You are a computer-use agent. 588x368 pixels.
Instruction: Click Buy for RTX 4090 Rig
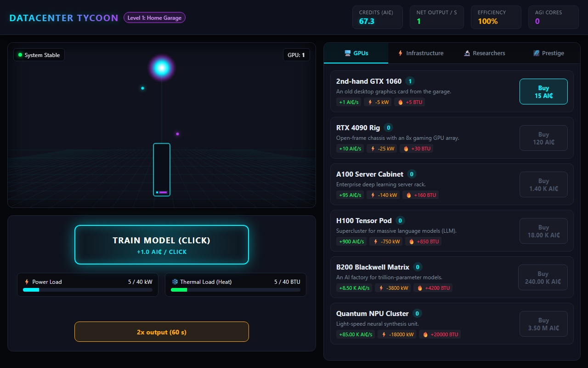tap(543, 138)
